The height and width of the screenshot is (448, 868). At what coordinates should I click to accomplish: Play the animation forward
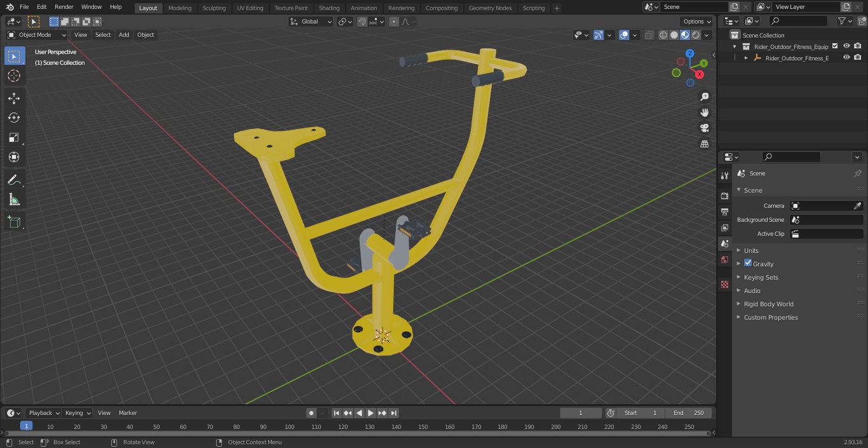370,413
